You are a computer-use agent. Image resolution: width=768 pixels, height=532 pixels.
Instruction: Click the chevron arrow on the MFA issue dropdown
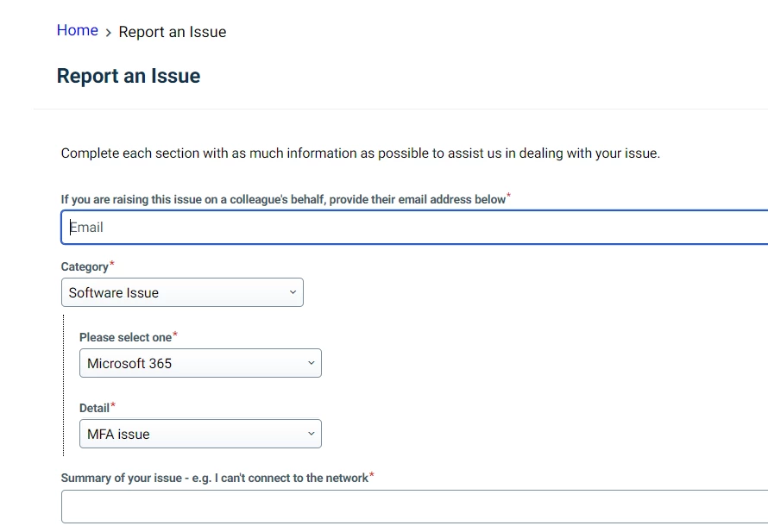click(311, 433)
